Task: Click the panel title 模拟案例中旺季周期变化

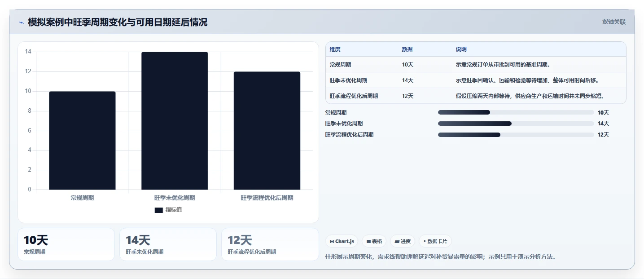Action: pos(118,22)
